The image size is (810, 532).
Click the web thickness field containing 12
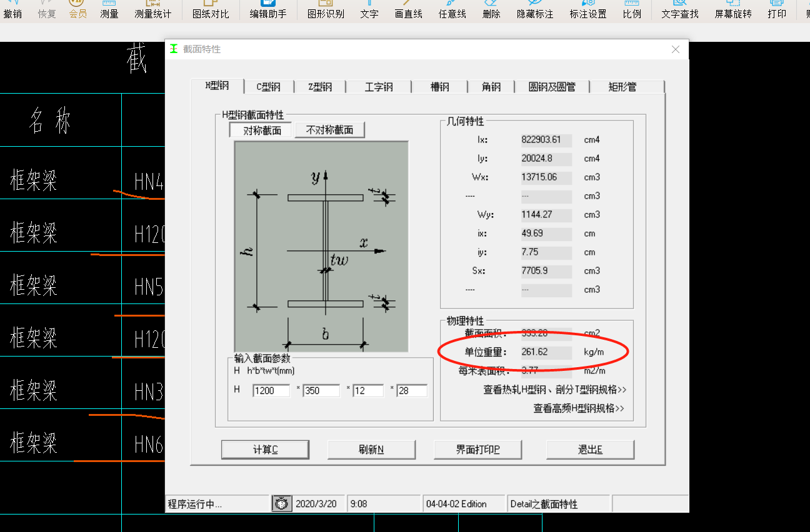368,390
